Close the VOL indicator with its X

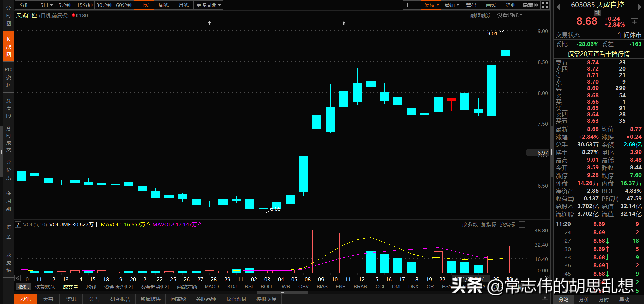point(522,224)
